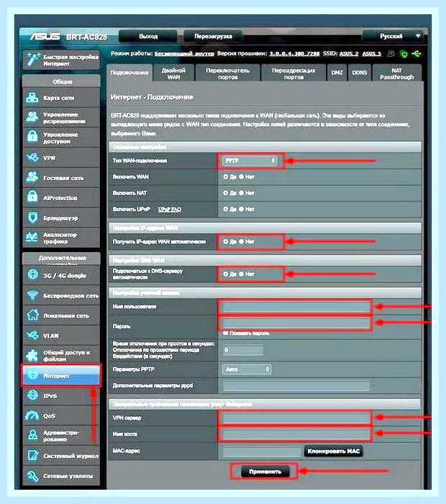Focus the Имя хоста input field
The image size is (446, 504).
pyautogui.click(x=295, y=434)
